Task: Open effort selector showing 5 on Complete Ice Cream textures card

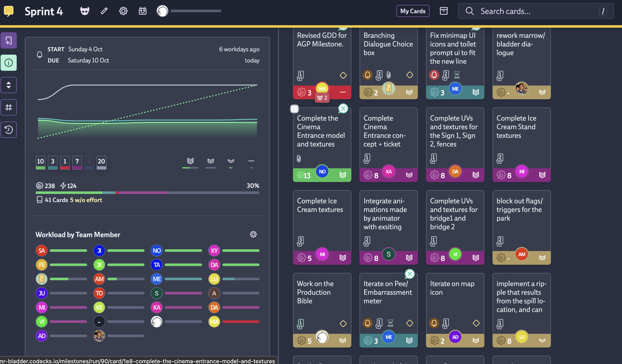Action: [x=305, y=258]
